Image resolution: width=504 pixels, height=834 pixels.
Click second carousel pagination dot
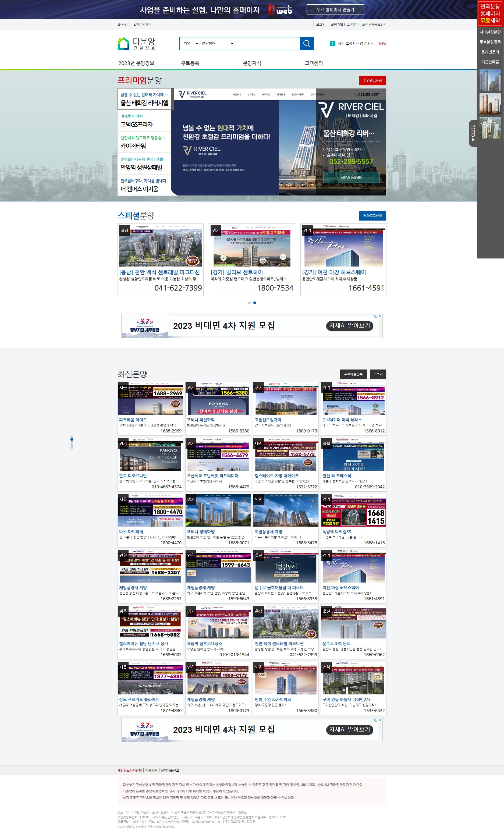pyautogui.click(x=254, y=303)
